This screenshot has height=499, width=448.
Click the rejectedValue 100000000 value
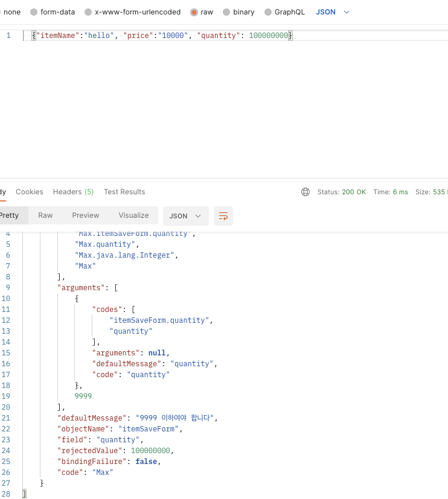[150, 451]
